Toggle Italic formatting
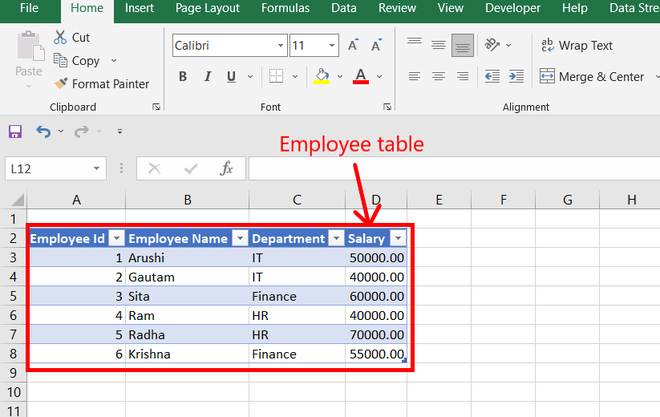 coord(207,76)
